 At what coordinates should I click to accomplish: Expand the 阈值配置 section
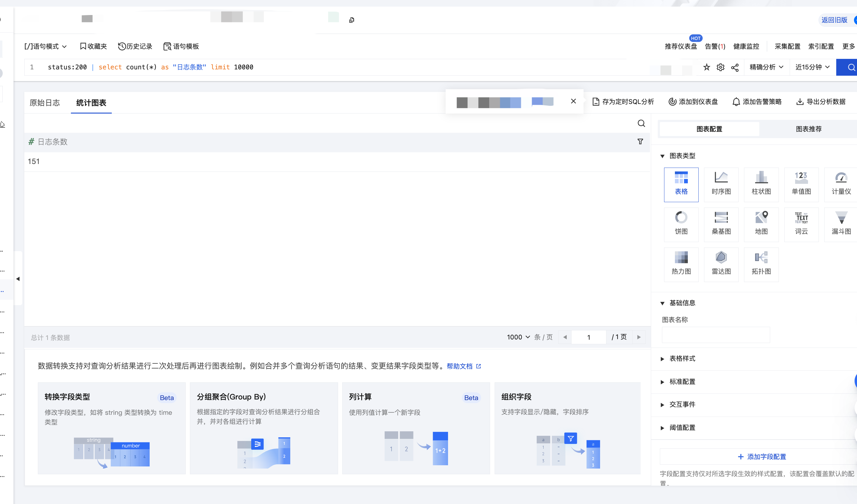679,427
